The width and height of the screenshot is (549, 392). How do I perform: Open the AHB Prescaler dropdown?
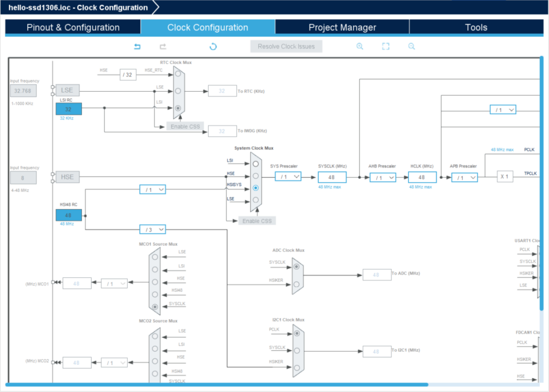click(x=383, y=177)
